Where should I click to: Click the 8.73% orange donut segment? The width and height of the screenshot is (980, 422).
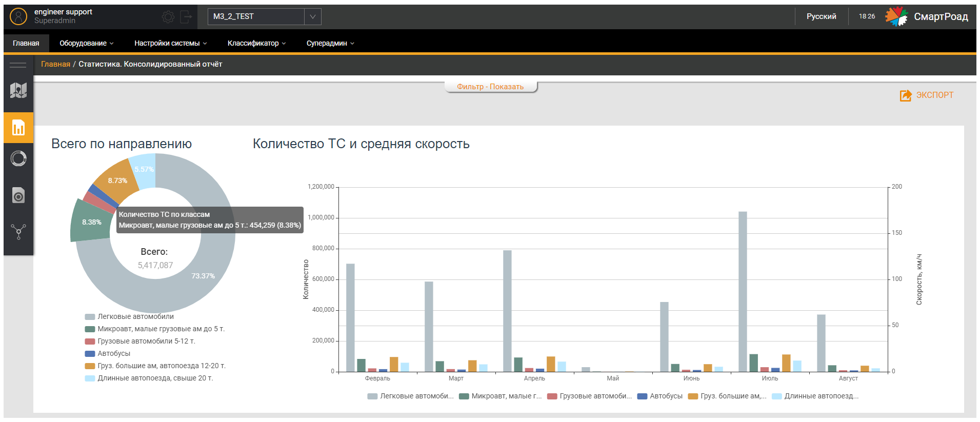click(117, 181)
